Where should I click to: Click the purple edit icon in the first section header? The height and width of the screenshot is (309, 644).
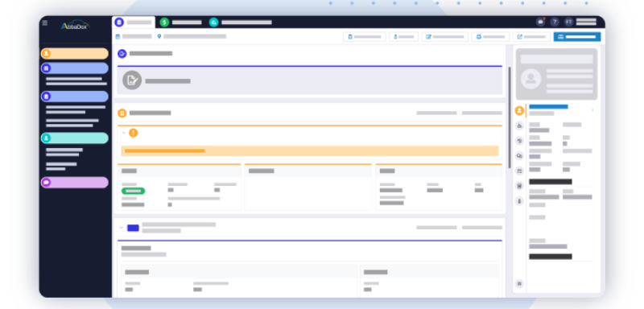point(122,54)
